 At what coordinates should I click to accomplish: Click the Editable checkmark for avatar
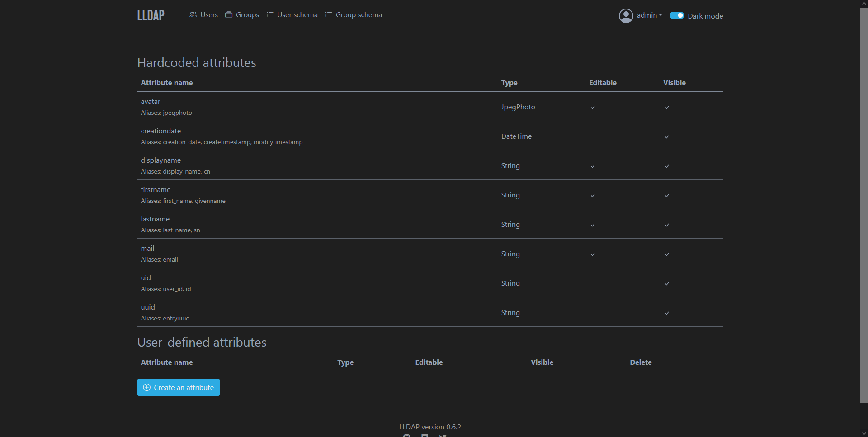(593, 108)
